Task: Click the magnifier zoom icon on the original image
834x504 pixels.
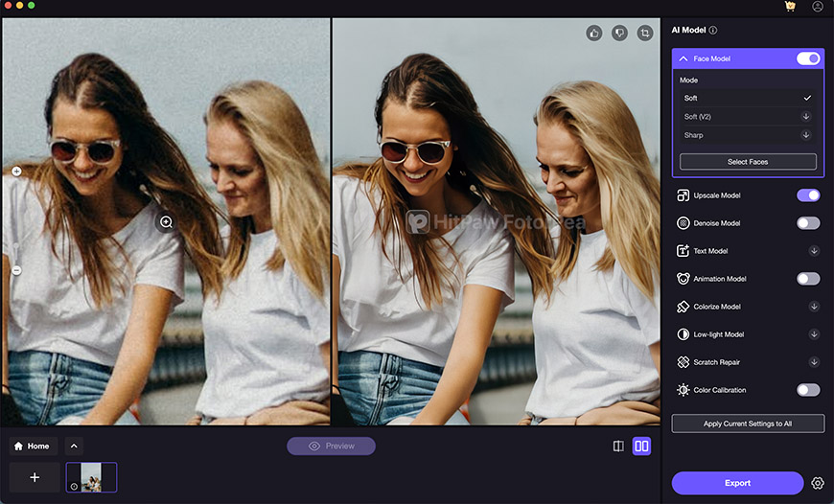Action: (x=166, y=222)
